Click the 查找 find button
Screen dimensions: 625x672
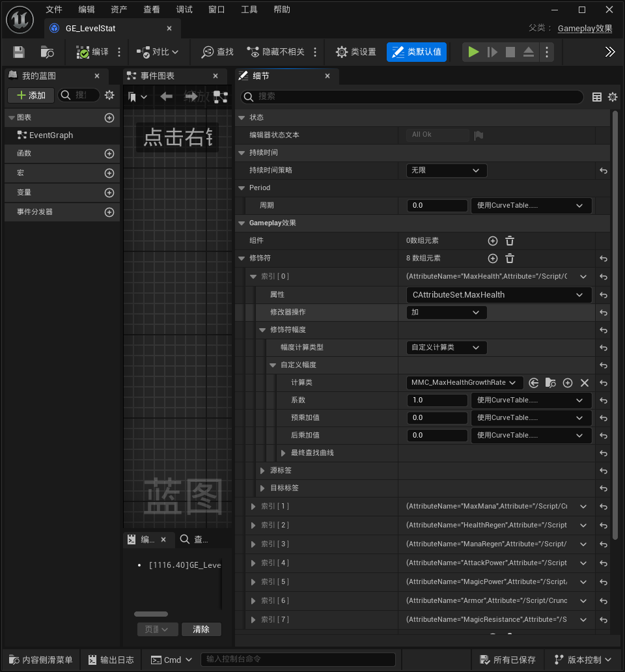(x=217, y=52)
